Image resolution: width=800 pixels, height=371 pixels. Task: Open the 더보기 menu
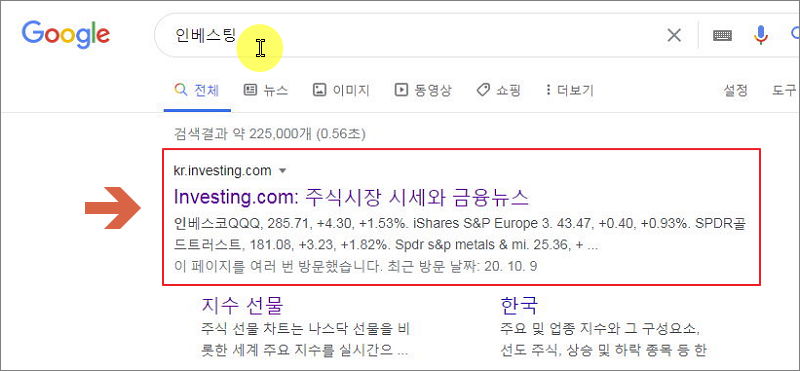(x=569, y=91)
